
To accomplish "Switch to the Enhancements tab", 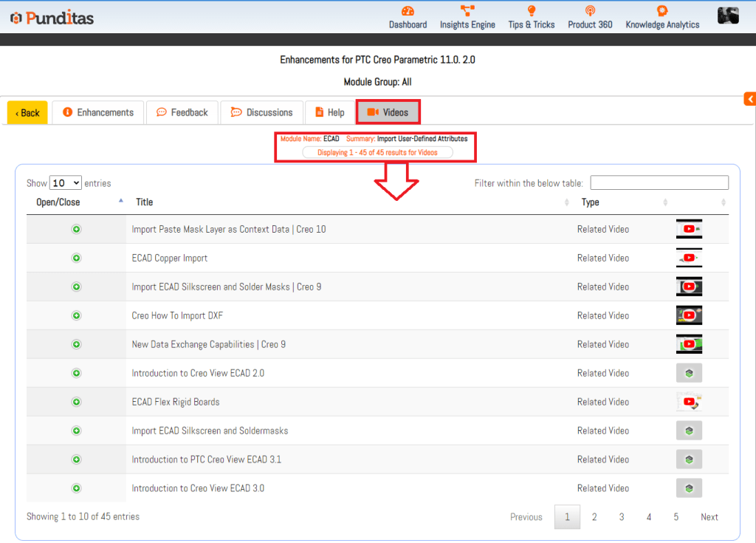I will (x=99, y=112).
